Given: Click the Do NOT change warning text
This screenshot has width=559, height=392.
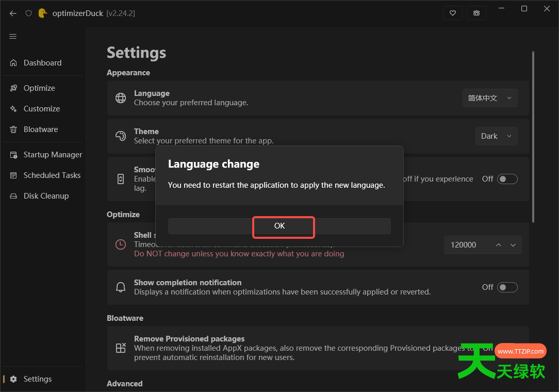Looking at the screenshot, I should (x=239, y=254).
